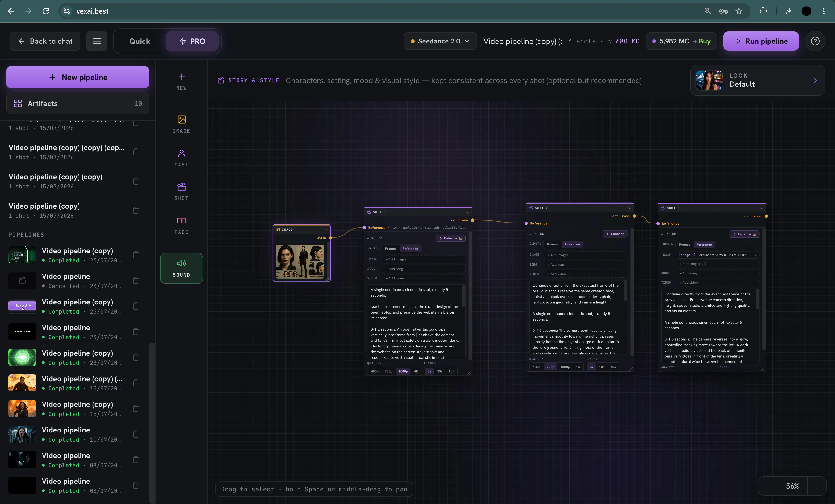
Task: Go Back to chat
Action: coord(45,41)
